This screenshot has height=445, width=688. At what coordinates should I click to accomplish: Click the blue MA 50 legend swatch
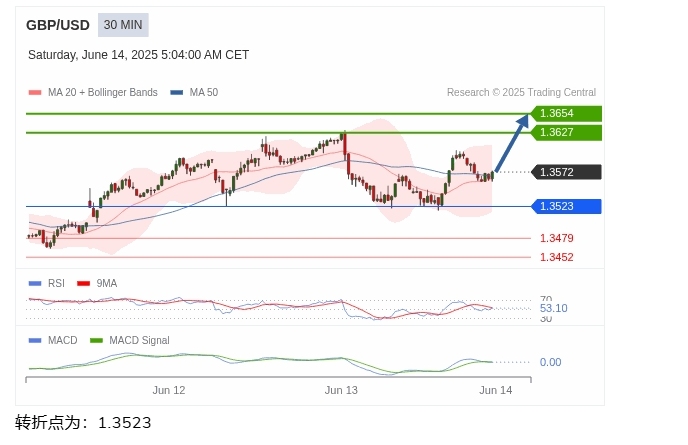tap(176, 93)
